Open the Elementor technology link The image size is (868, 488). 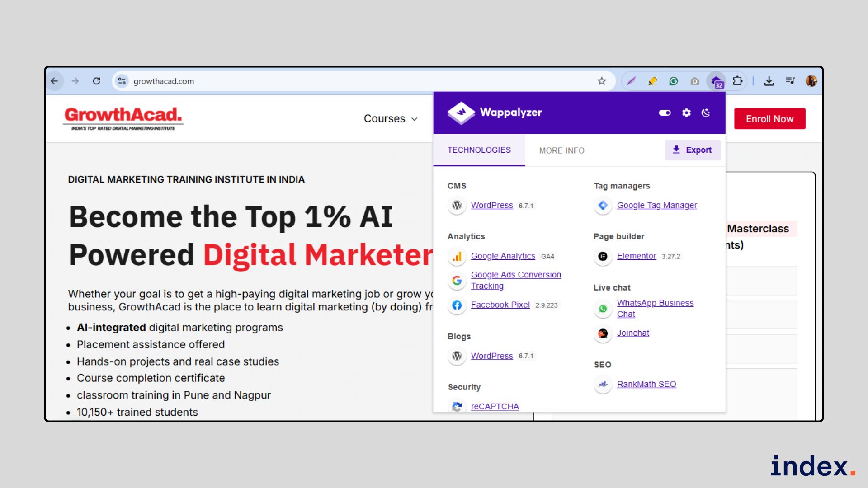[x=637, y=256]
